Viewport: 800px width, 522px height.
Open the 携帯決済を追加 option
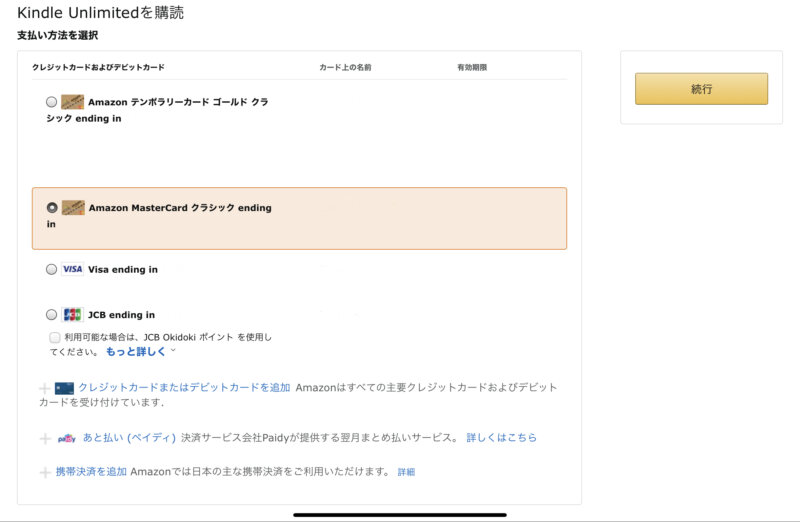click(91, 471)
